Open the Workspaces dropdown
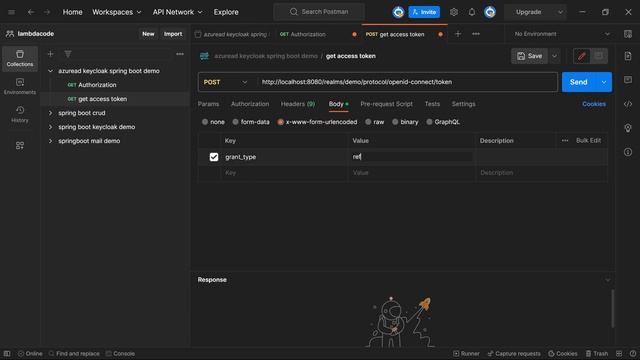Image resolution: width=640 pixels, height=360 pixels. point(117,12)
